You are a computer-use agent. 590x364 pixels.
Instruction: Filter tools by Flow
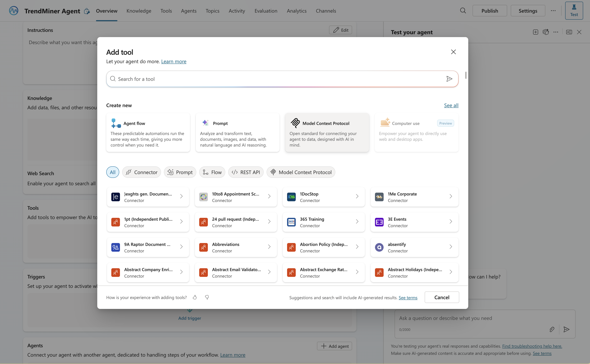point(212,172)
